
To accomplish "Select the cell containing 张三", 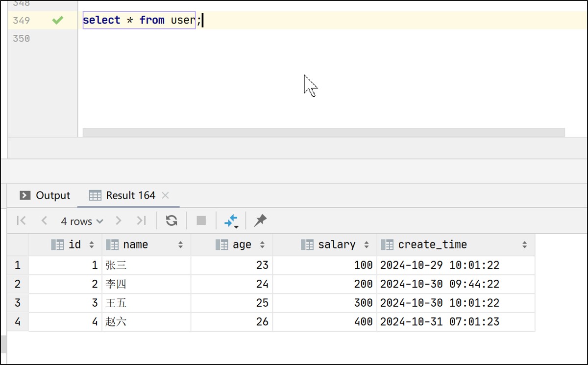I will pyautogui.click(x=146, y=266).
